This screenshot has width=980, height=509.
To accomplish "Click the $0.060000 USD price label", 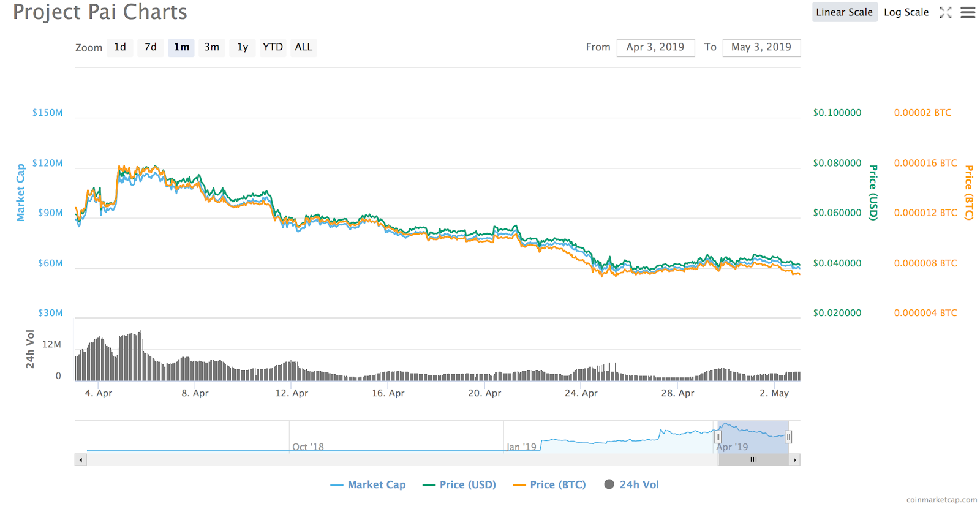I will [x=837, y=213].
